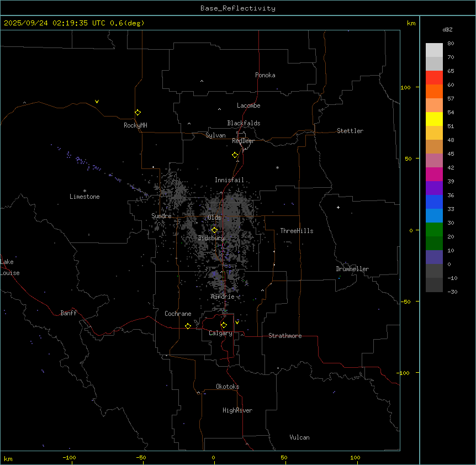This screenshot has width=476, height=465.
Task: Click the Stettler town label
Action: (x=350, y=131)
